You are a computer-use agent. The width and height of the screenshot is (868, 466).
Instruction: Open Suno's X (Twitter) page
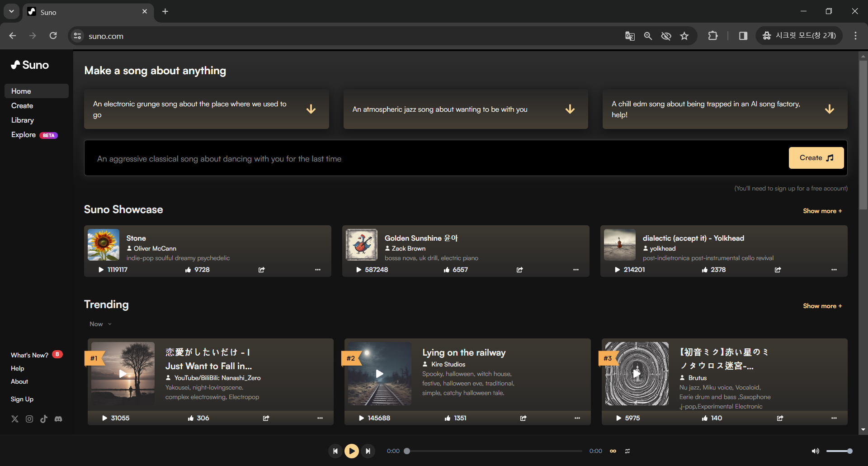click(x=15, y=419)
